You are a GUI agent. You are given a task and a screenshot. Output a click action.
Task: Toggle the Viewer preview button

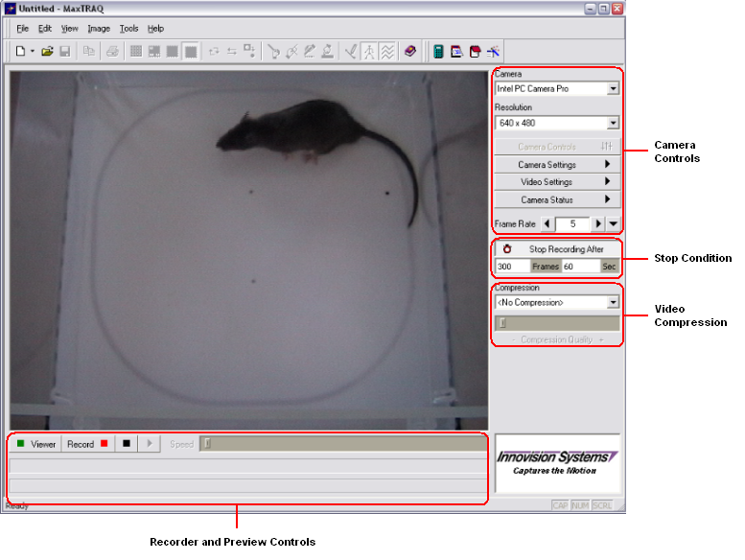pyautogui.click(x=36, y=444)
